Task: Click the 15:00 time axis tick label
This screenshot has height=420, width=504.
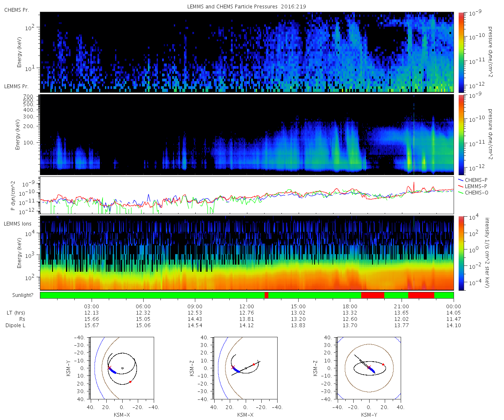Action: pyautogui.click(x=299, y=306)
